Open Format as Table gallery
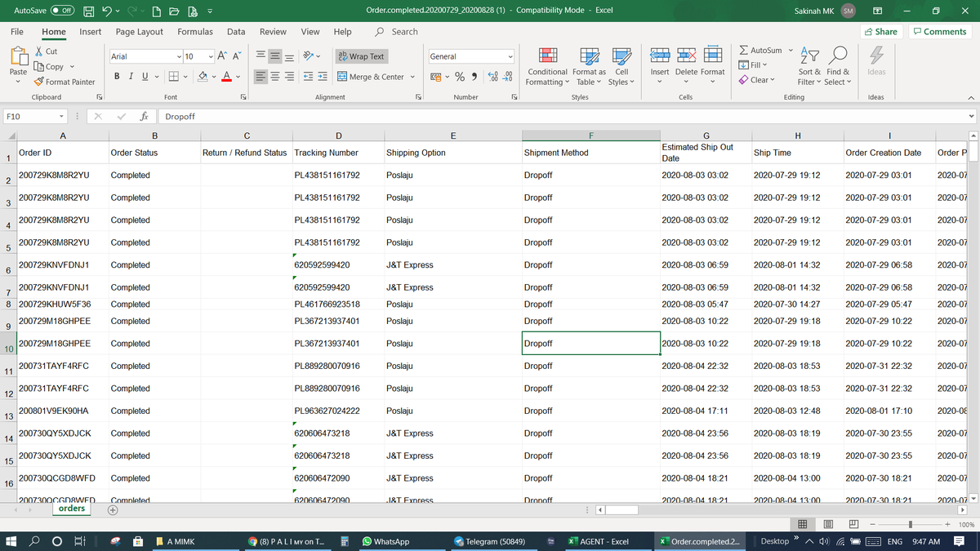The height and width of the screenshot is (551, 980). [589, 66]
